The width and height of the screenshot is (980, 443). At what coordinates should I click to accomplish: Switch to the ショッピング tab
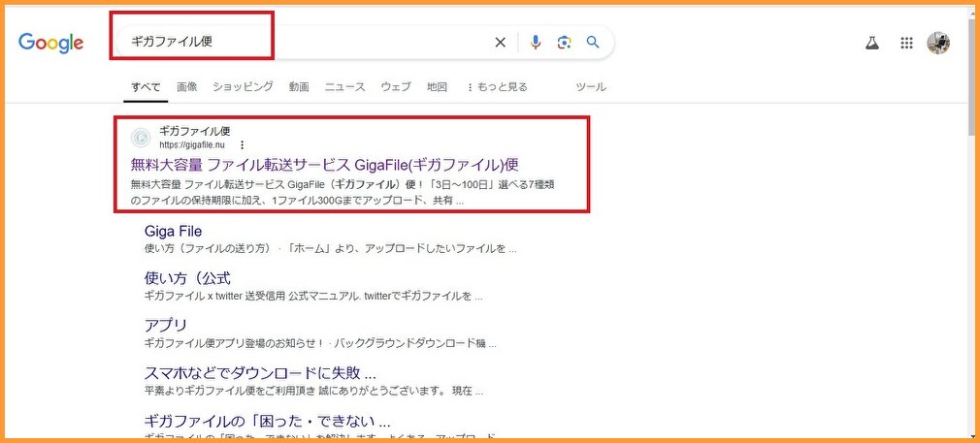pos(243,87)
